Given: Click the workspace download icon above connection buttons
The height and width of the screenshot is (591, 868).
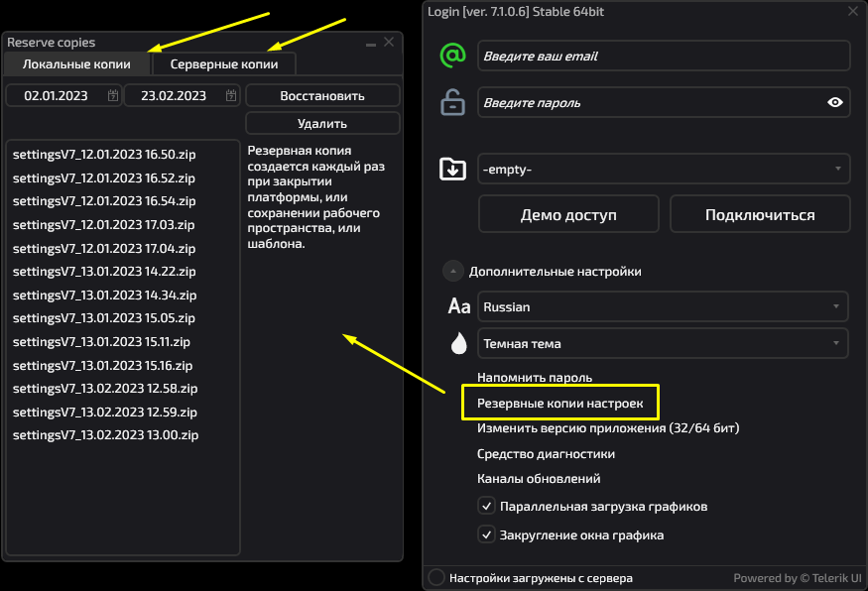Looking at the screenshot, I should coord(454,169).
